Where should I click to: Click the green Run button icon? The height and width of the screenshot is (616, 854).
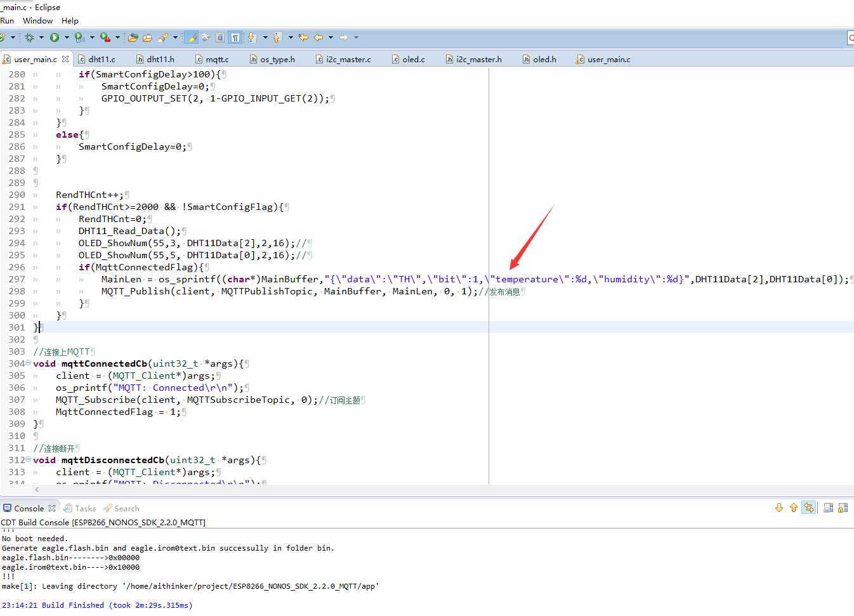54,37
